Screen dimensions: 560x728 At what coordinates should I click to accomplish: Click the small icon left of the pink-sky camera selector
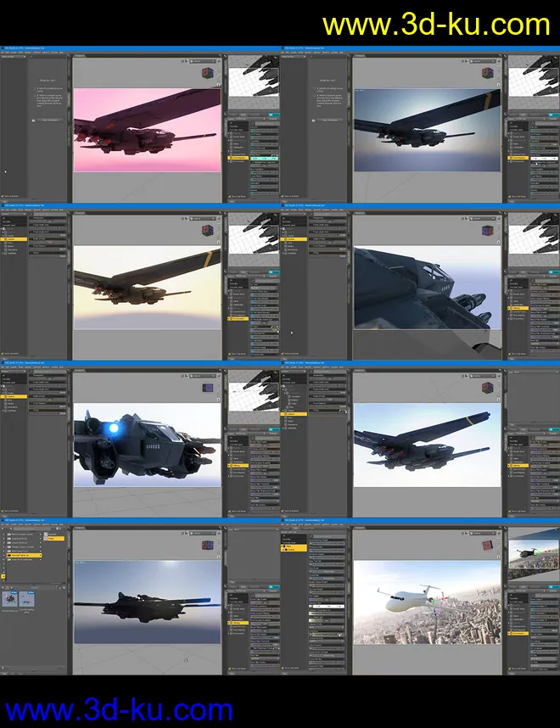184,61
